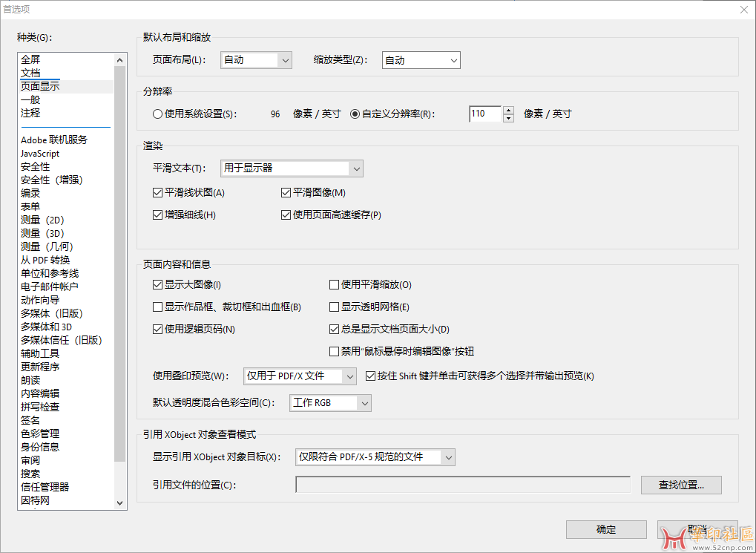
Task: Expand 默认透明度混合色彩空间 dropdown
Action: point(330,403)
